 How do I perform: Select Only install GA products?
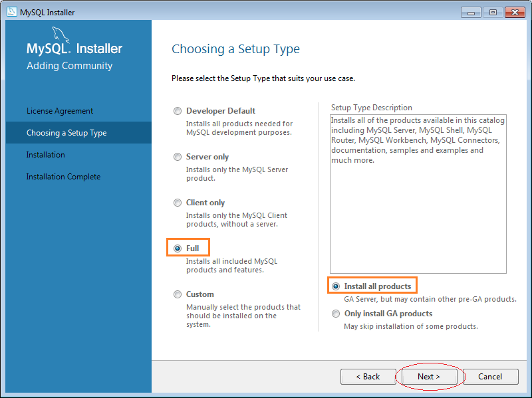click(x=336, y=314)
